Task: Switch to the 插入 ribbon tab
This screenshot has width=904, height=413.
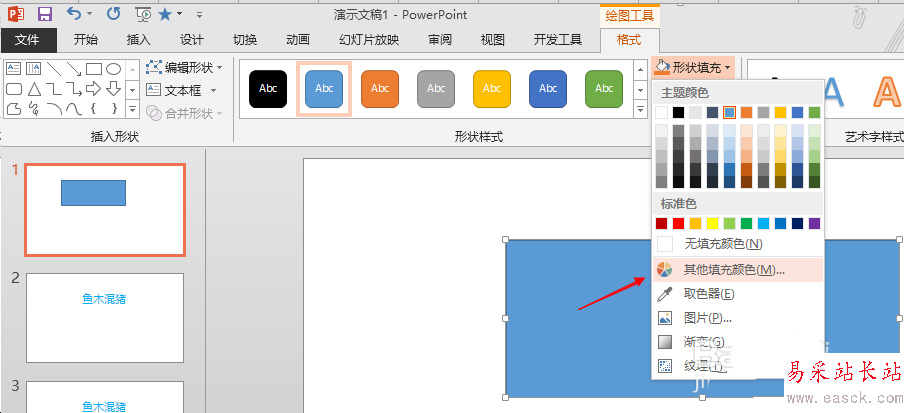Action: (138, 40)
